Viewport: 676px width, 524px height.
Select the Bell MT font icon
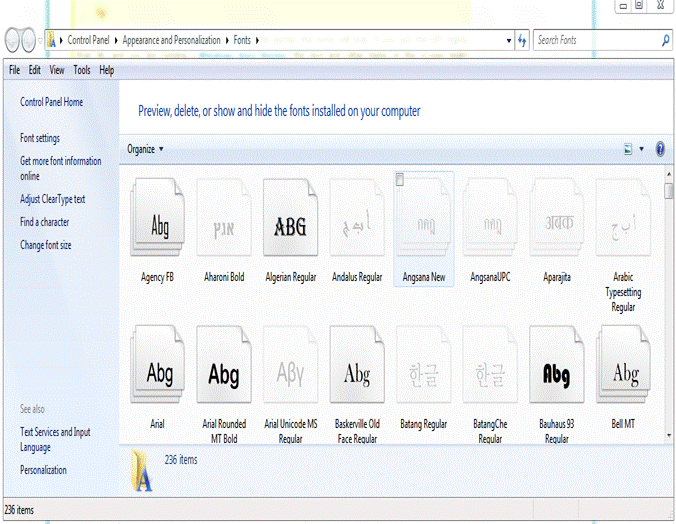[623, 364]
